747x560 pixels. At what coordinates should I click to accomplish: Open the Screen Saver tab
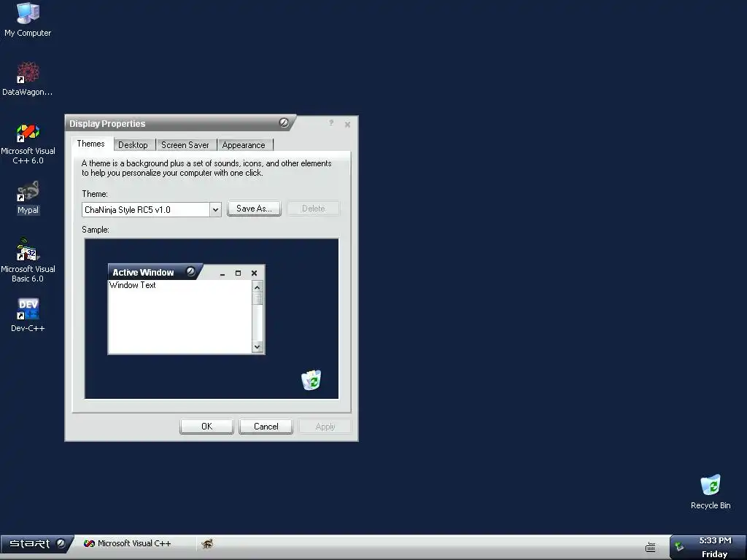[x=185, y=145]
